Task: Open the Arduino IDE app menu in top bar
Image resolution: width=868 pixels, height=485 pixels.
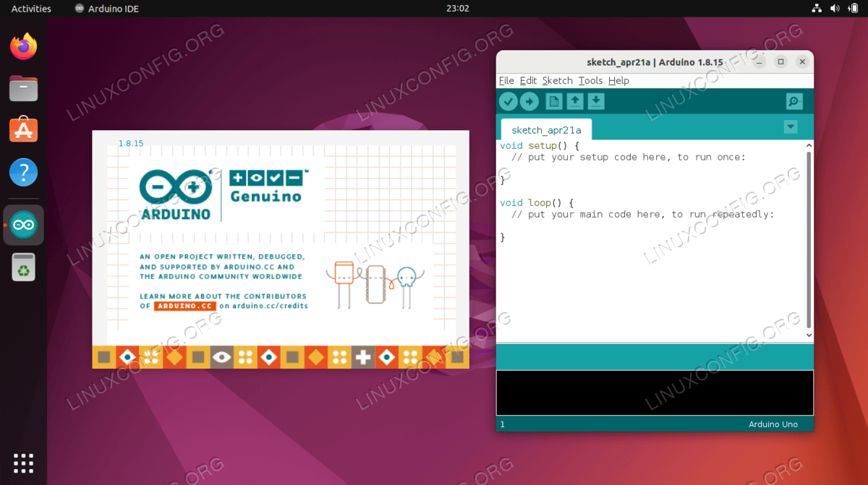Action: pos(106,9)
